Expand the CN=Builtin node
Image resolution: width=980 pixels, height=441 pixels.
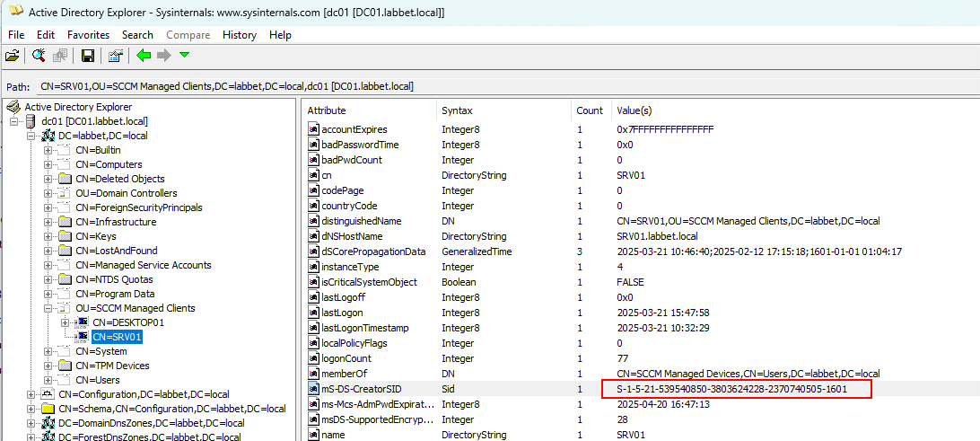tap(48, 150)
